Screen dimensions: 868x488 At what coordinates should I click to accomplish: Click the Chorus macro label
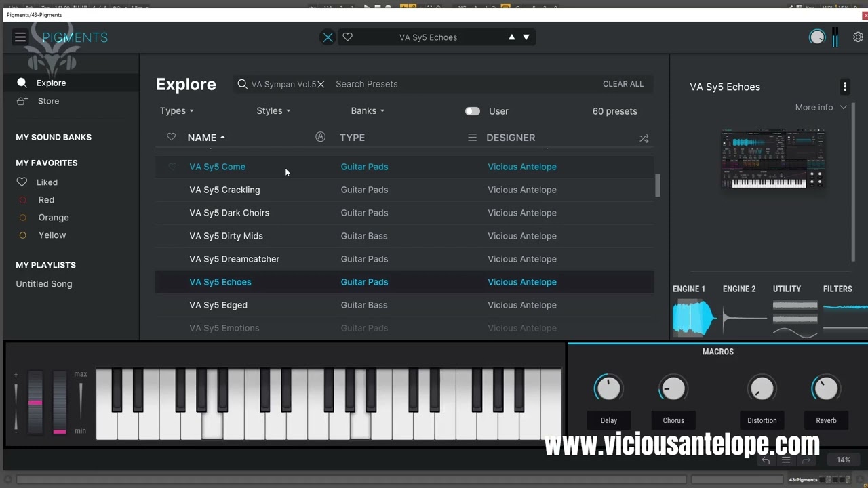(673, 420)
